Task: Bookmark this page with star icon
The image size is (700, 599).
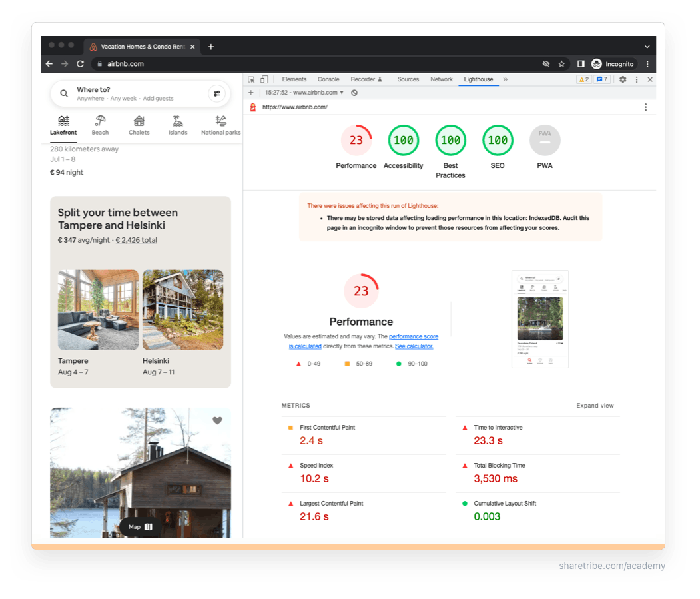Action: [561, 64]
